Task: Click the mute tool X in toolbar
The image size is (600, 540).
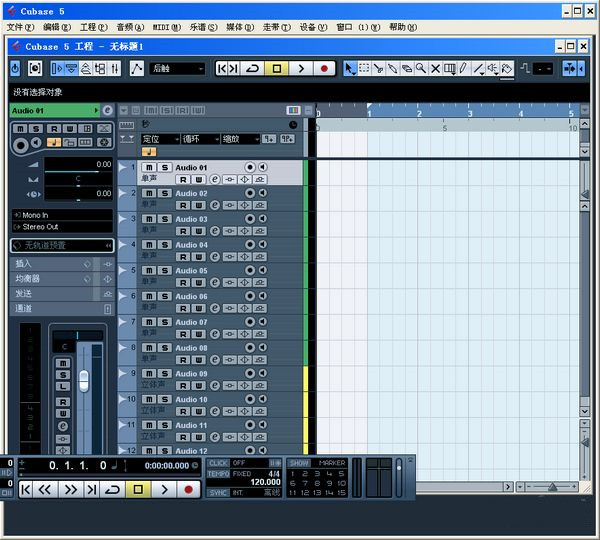Action: point(435,68)
